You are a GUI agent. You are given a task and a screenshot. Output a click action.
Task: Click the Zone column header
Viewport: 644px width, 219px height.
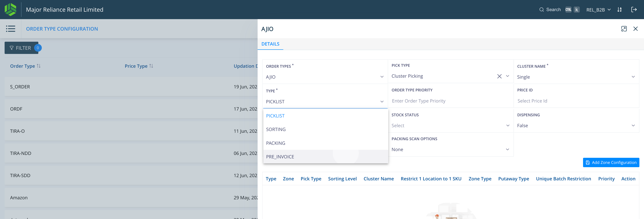click(288, 179)
